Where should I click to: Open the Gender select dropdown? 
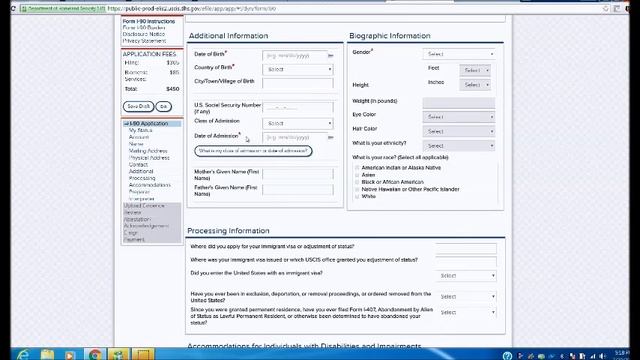click(x=459, y=54)
